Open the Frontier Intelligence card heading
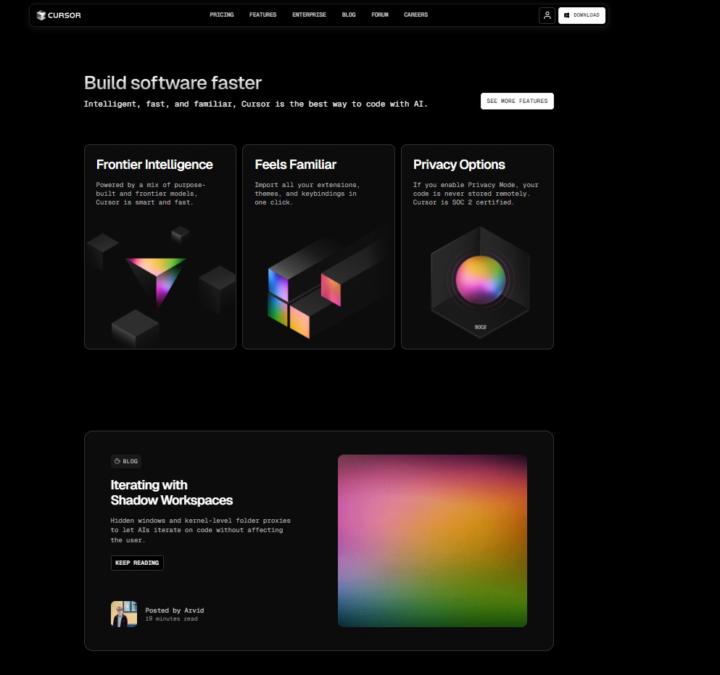The image size is (720, 675). click(154, 165)
